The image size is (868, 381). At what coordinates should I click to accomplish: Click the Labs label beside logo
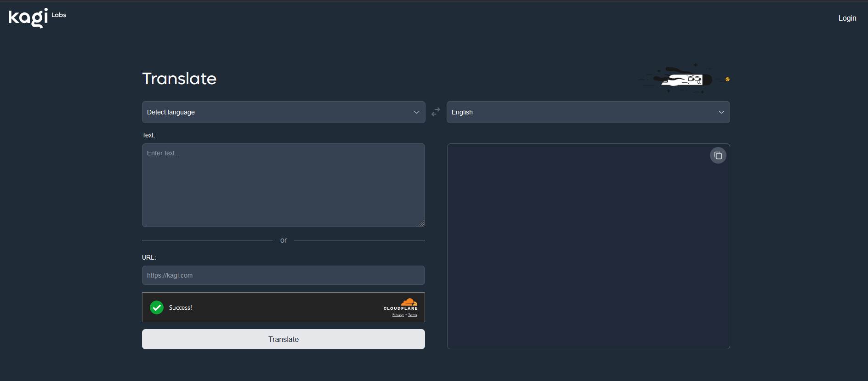click(x=59, y=15)
